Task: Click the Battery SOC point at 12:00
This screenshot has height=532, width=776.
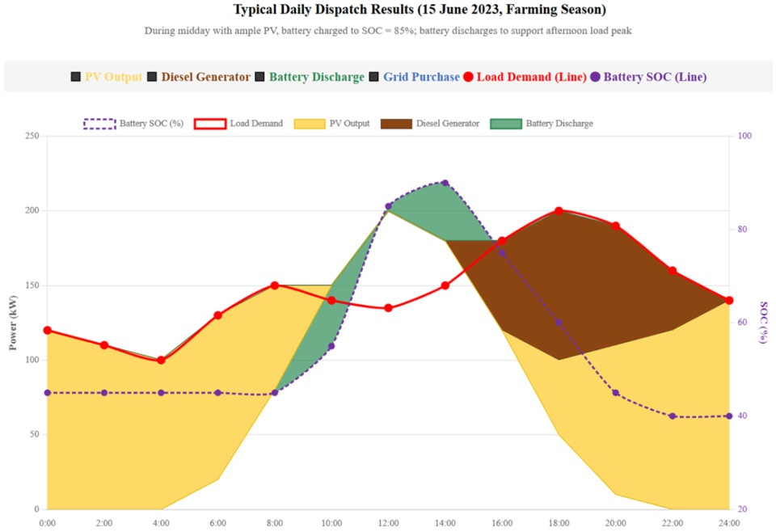Action: click(389, 206)
